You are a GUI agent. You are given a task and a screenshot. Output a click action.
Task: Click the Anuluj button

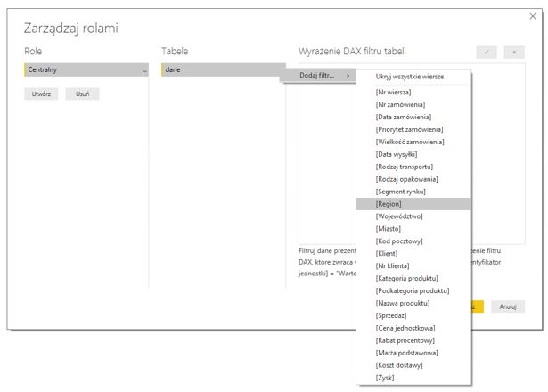coord(508,306)
